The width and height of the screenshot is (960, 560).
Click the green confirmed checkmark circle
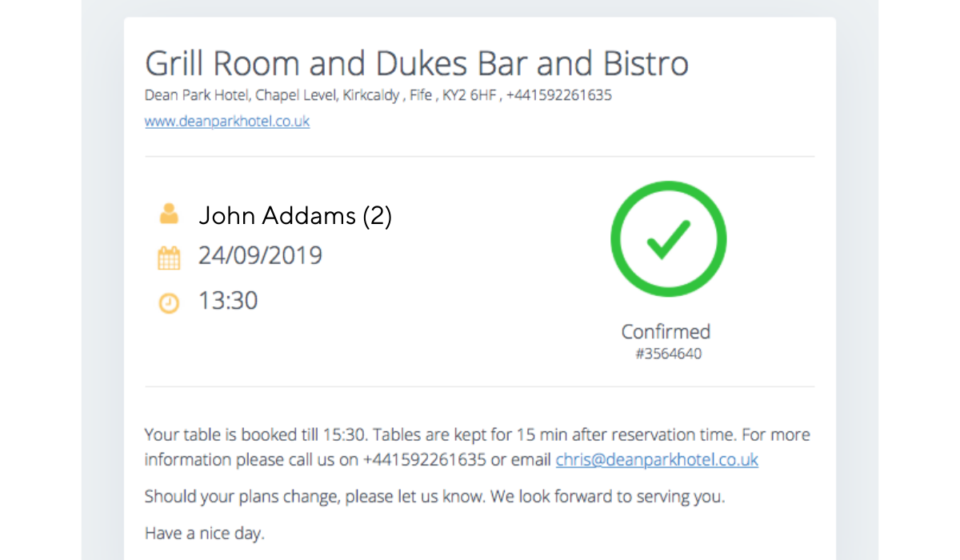click(668, 238)
